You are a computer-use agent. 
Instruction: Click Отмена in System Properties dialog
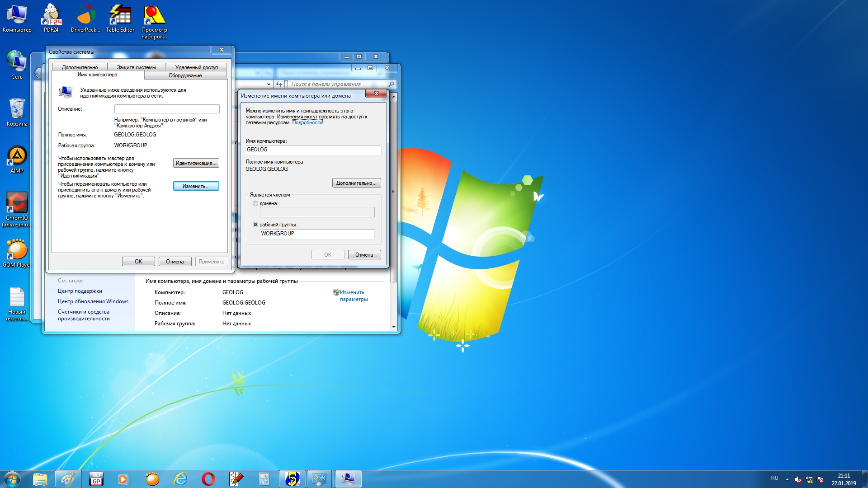coord(175,262)
